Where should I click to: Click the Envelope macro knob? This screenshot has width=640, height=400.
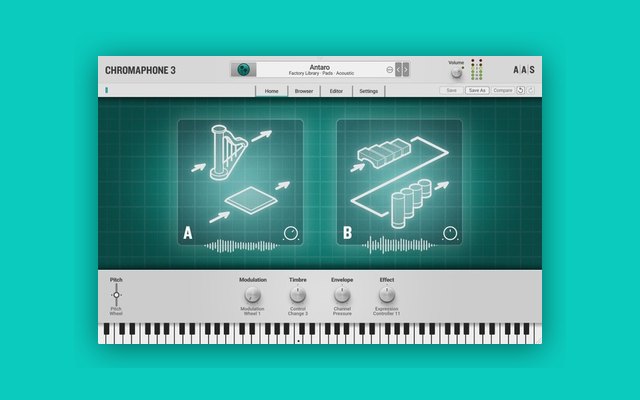click(x=342, y=294)
